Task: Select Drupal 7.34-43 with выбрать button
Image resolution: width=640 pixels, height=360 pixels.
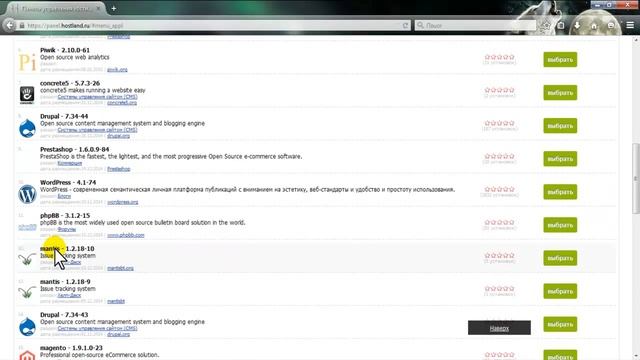Action: click(560, 324)
